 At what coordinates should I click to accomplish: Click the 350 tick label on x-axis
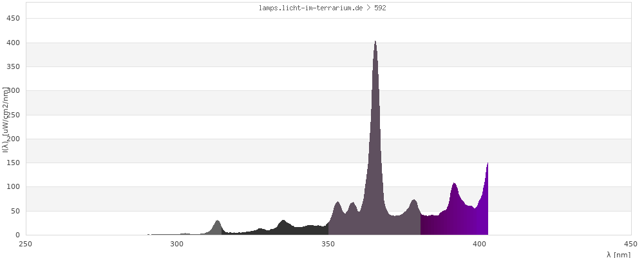pos(328,244)
